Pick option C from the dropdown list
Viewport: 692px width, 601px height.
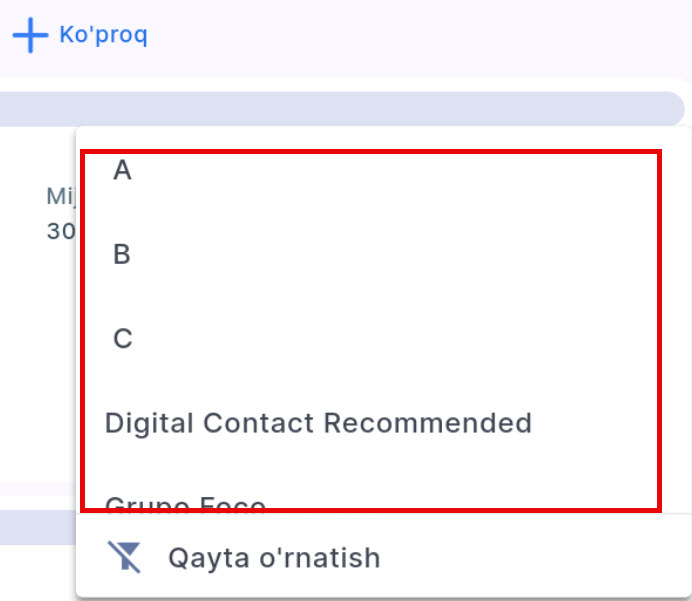click(x=122, y=339)
